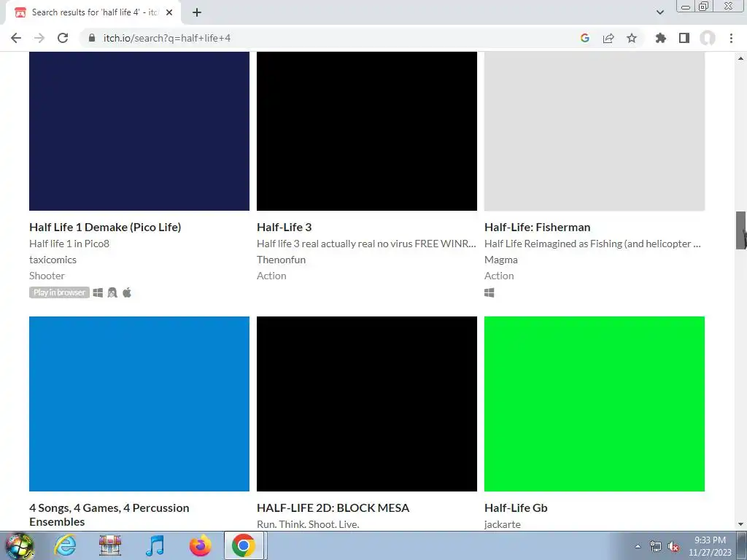Open the muted volume tray icon
747x560 pixels.
pos(673,547)
